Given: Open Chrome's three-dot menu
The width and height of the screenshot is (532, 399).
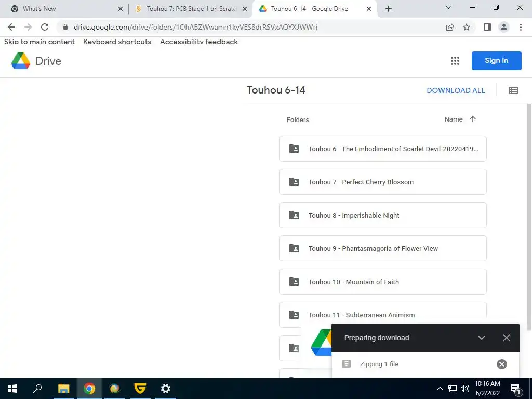Looking at the screenshot, I should tap(521, 27).
